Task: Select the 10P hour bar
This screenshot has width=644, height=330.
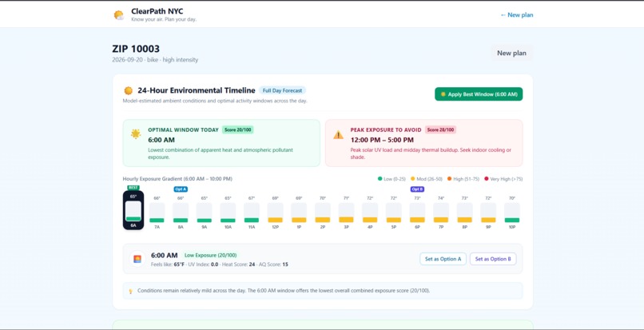Action: [511, 213]
